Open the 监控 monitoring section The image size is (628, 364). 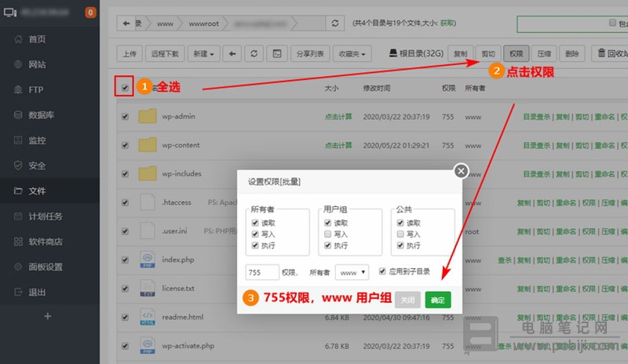pyautogui.click(x=37, y=140)
